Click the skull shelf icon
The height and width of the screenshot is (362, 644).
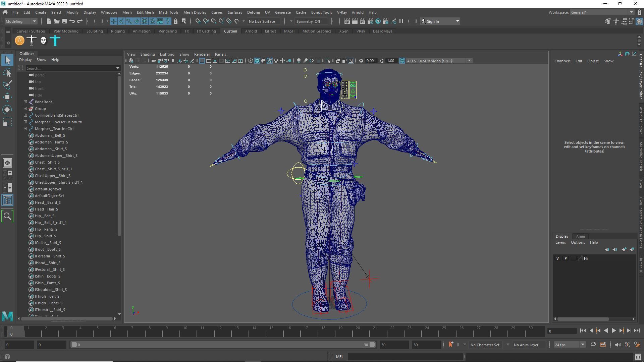pos(43,41)
